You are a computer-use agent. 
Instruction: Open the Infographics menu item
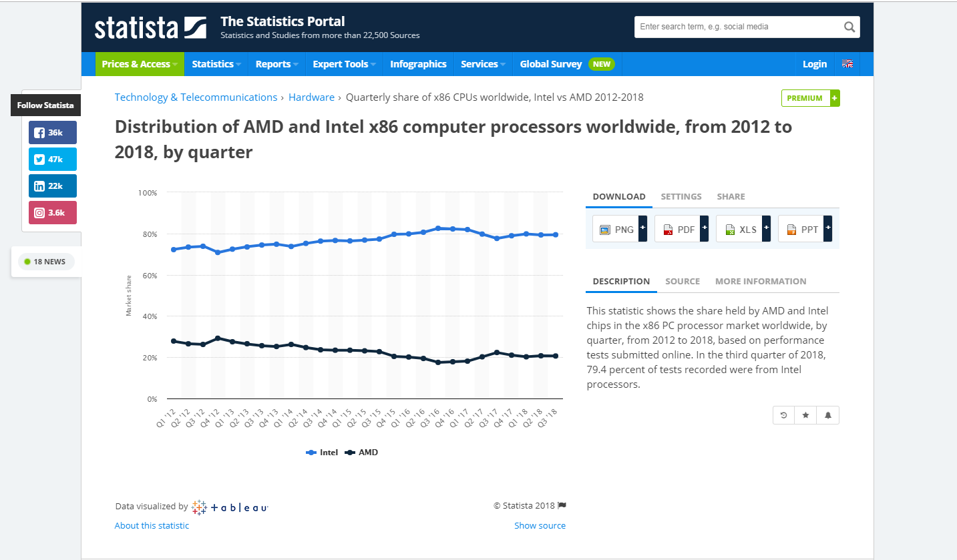tap(418, 64)
